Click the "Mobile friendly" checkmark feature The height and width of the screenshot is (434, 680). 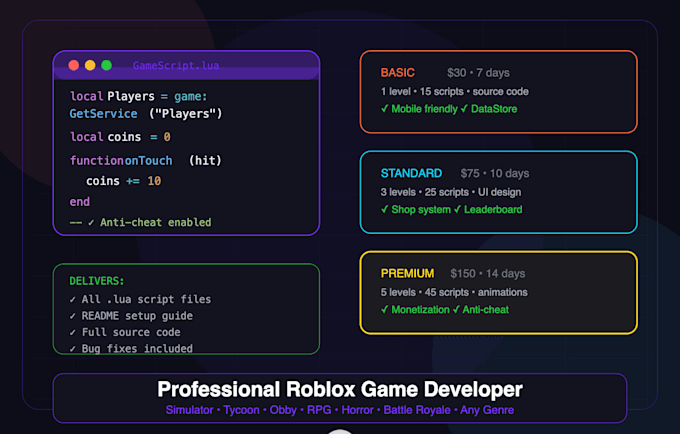pyautogui.click(x=419, y=109)
